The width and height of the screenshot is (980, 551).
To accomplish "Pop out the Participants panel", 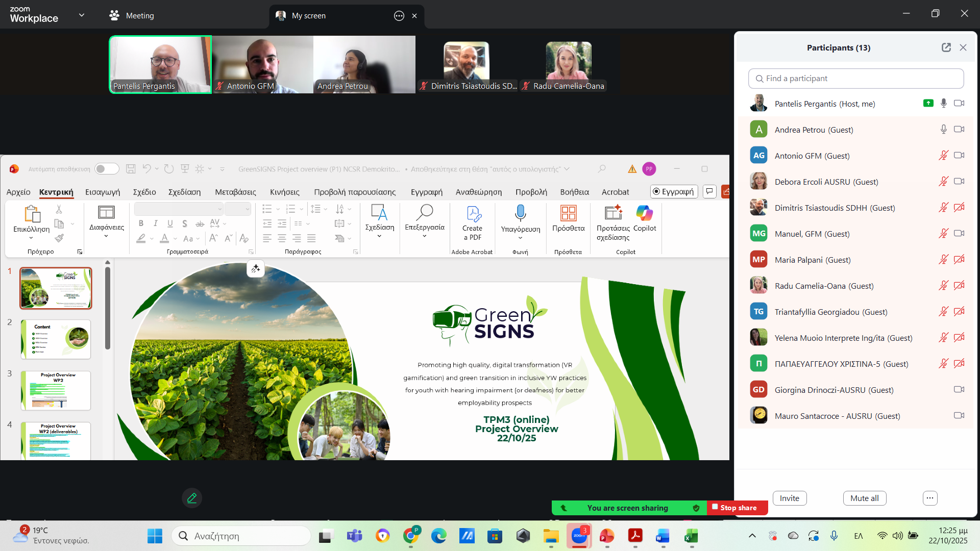I will [946, 47].
